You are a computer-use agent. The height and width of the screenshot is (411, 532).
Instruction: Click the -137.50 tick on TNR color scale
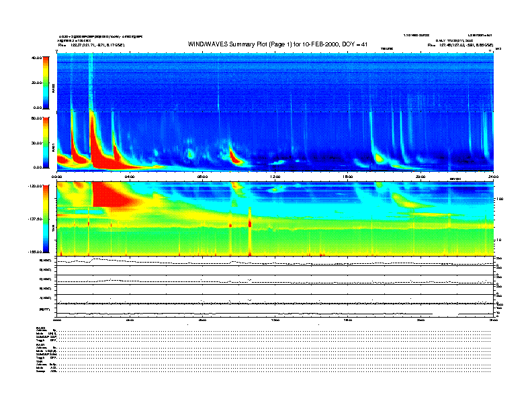[36, 219]
